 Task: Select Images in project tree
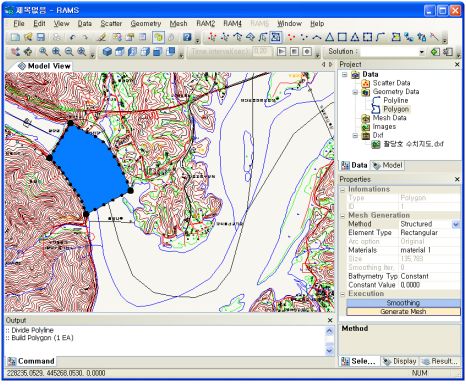[x=384, y=127]
